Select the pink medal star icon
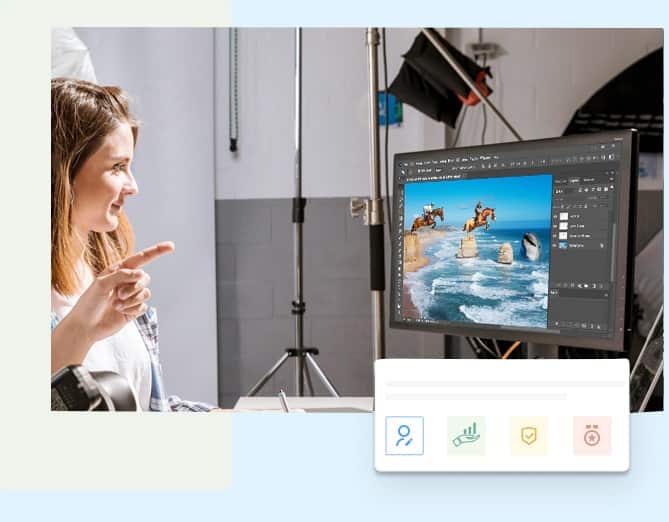This screenshot has height=522, width=669. point(592,436)
